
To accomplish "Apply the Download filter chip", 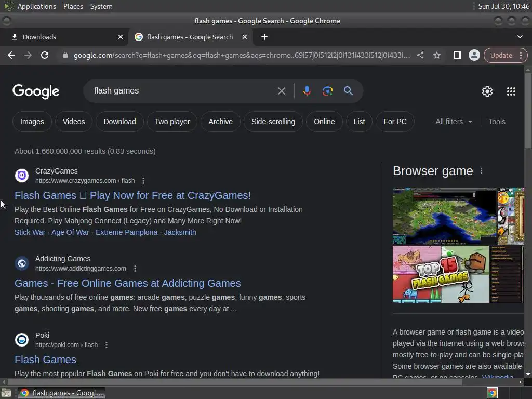I will (x=120, y=122).
